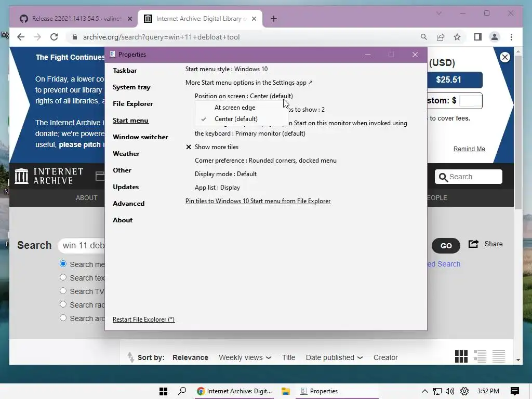Viewport: 532px width, 399px height.
Task: Open the About section
Action: tap(123, 220)
